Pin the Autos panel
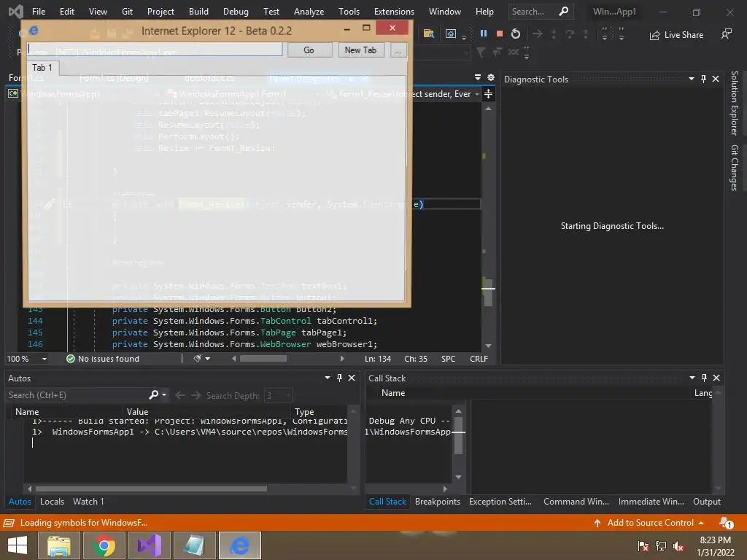This screenshot has height=560, width=747. pos(339,378)
